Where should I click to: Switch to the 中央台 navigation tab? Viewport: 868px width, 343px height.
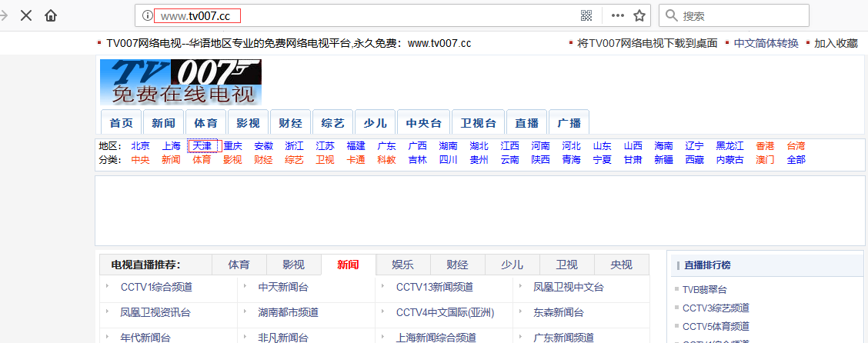coord(423,123)
